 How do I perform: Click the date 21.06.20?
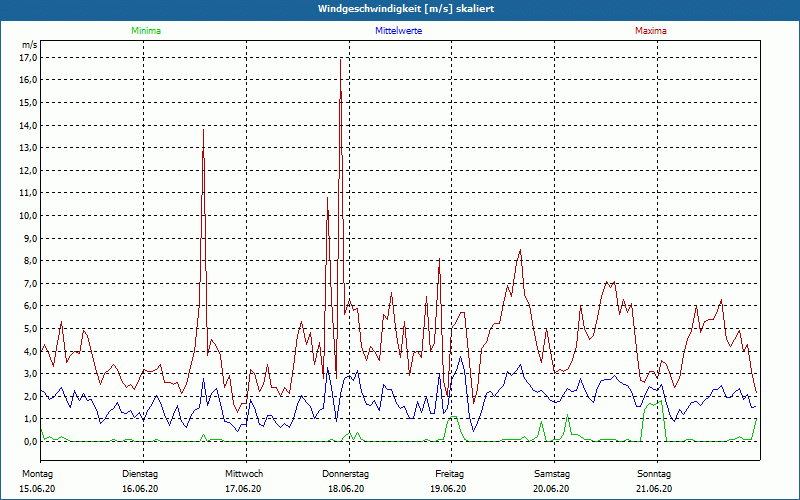click(x=654, y=489)
